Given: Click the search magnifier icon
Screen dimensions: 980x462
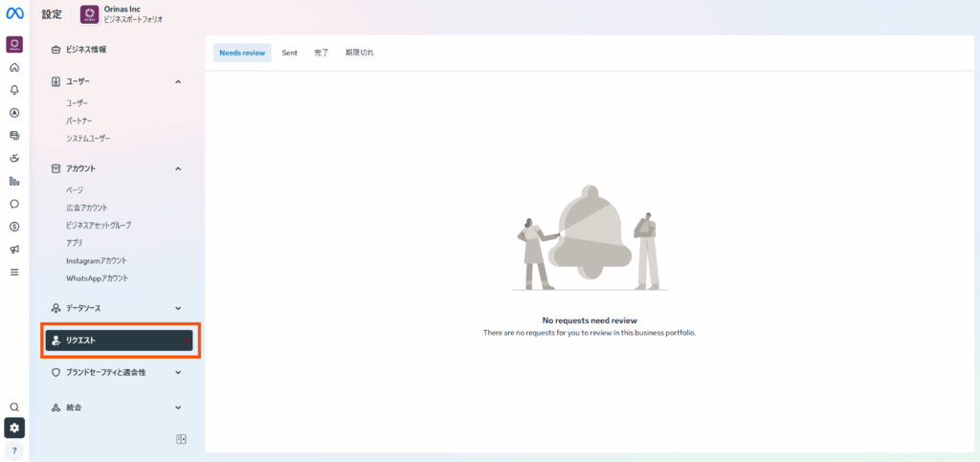Looking at the screenshot, I should click(x=14, y=407).
